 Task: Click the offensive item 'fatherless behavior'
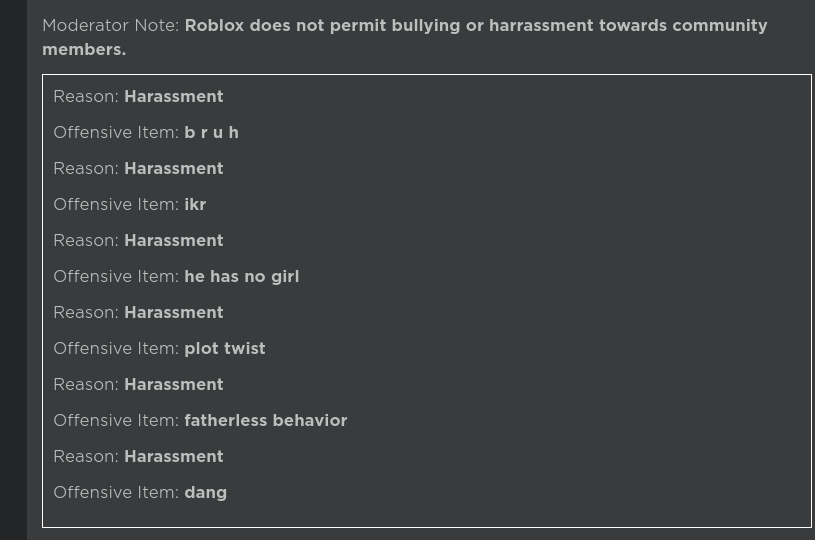coord(266,420)
